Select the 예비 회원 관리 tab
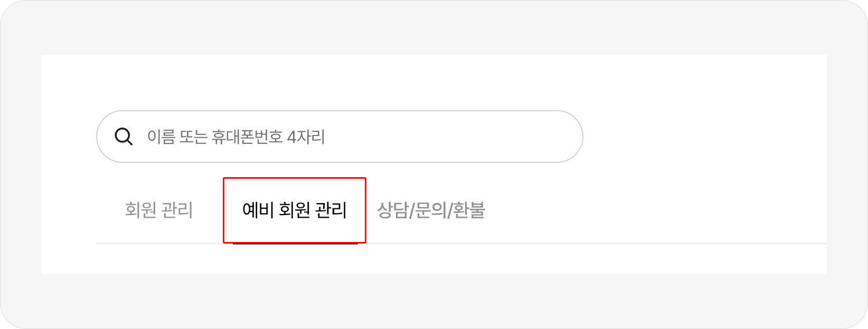Viewport: 868px width, 329px height. (x=294, y=210)
